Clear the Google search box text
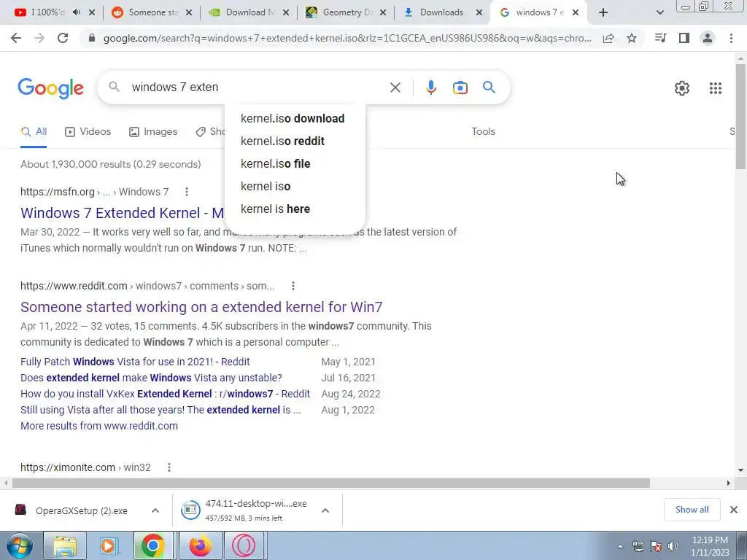Viewport: 747px width, 560px height. pyautogui.click(x=395, y=87)
